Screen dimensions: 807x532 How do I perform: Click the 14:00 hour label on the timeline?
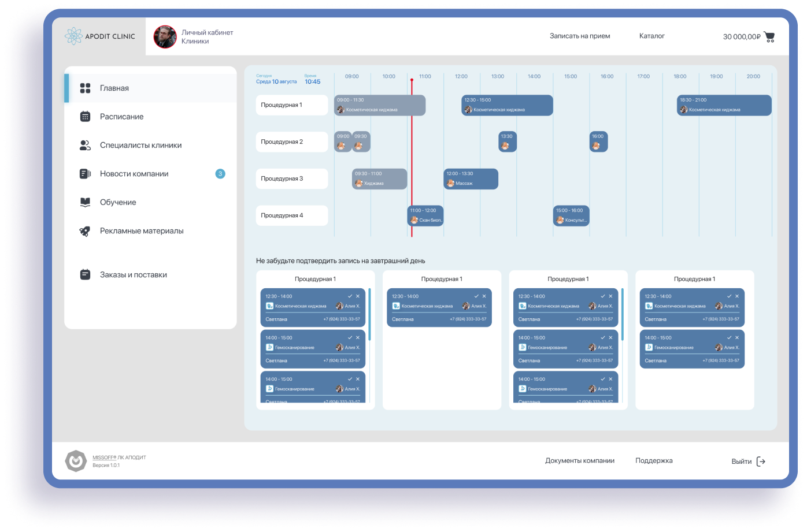pyautogui.click(x=534, y=76)
